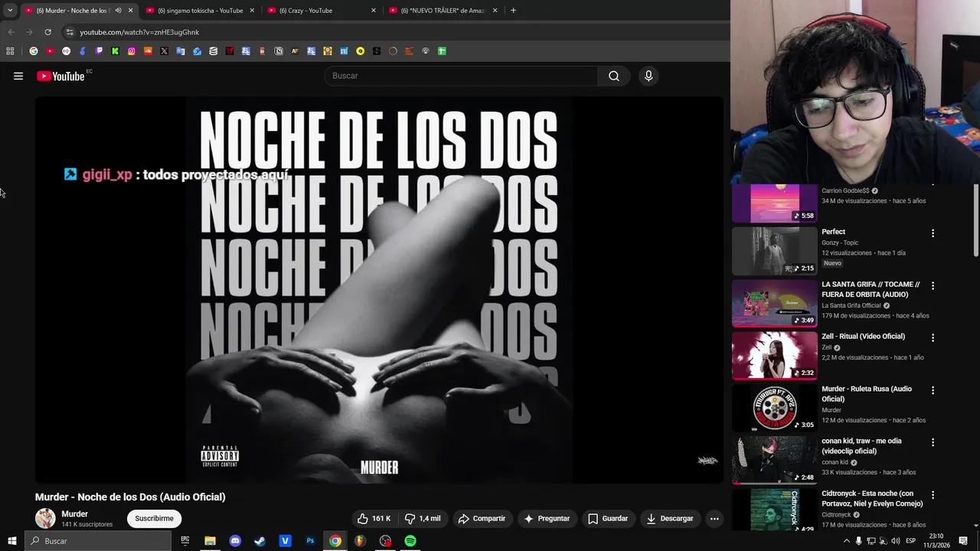Open the Instagram bookmark icon

coord(132,51)
